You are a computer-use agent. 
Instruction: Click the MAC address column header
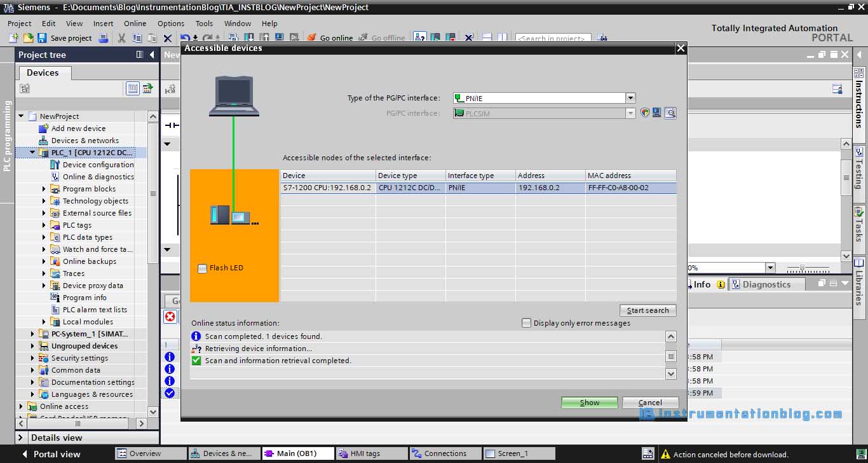tap(630, 176)
